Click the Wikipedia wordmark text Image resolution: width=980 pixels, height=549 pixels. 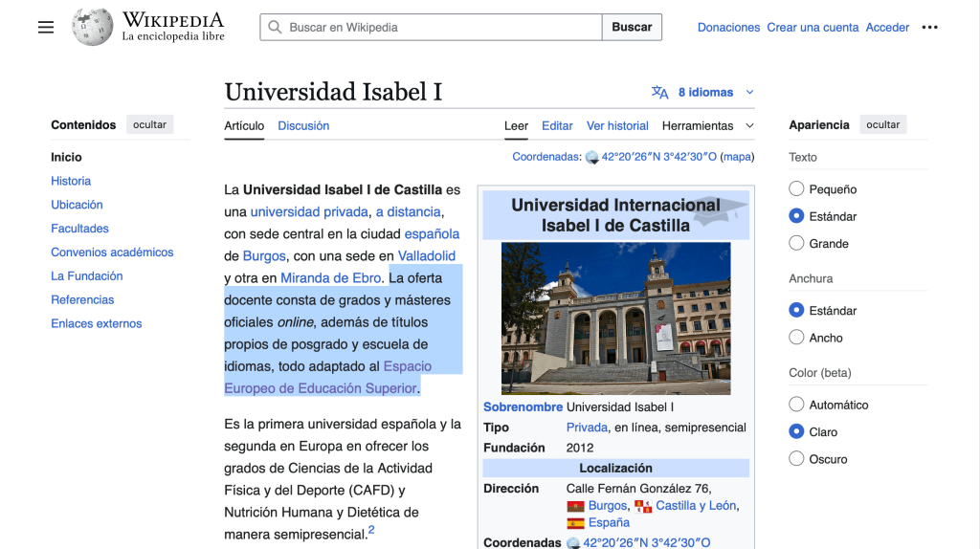point(173,20)
